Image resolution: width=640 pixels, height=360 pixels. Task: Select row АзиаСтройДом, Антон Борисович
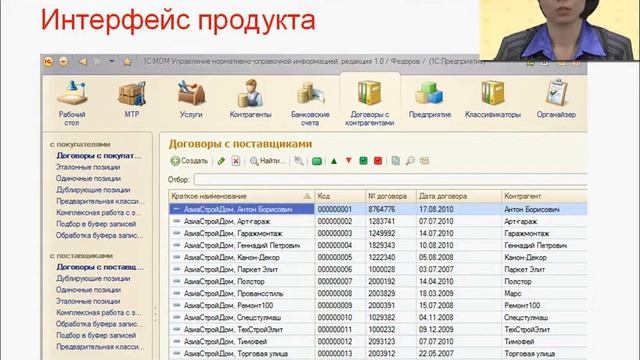tap(378, 209)
